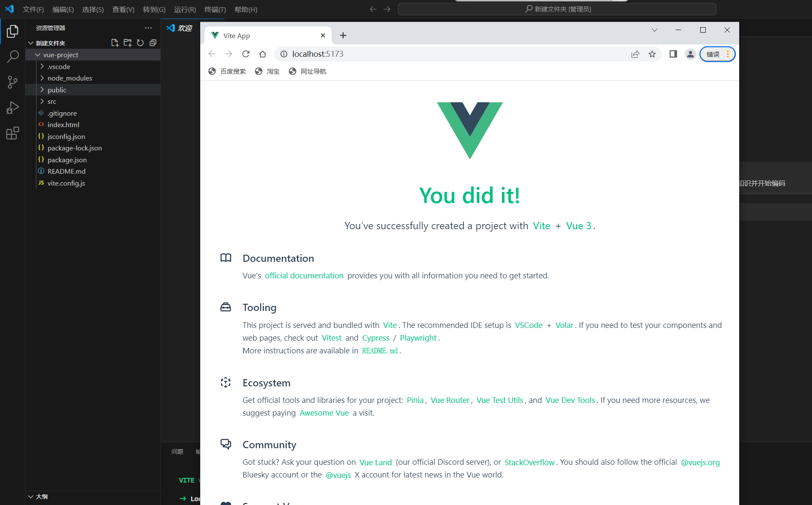This screenshot has width=812, height=505.
Task: Open the Search view in VS Code activity bar
Action: tap(13, 56)
